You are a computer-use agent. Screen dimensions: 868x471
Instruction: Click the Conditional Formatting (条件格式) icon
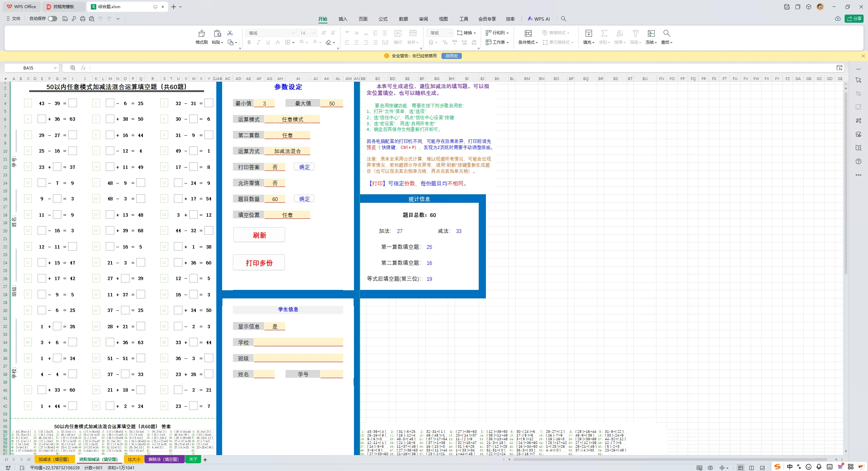click(x=528, y=33)
